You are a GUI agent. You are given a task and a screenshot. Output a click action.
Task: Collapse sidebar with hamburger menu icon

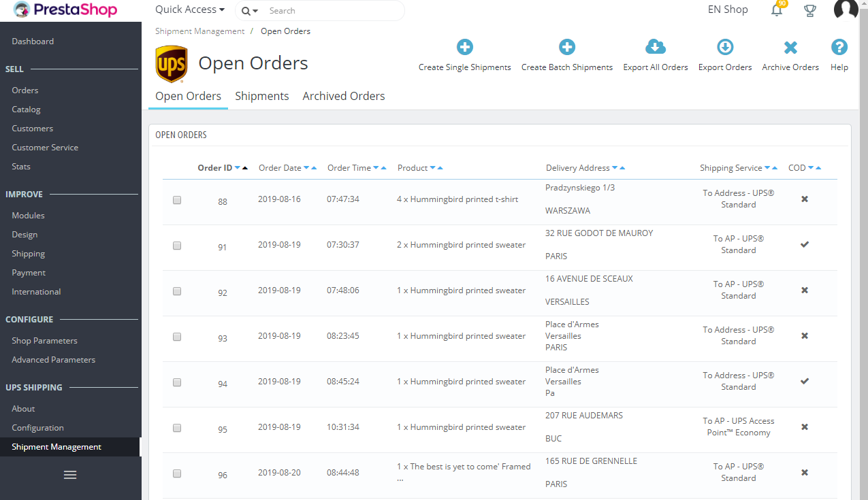70,475
